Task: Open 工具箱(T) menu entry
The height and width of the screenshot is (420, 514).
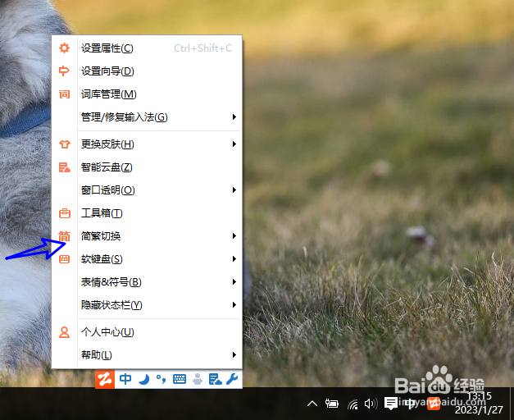Action: 147,213
